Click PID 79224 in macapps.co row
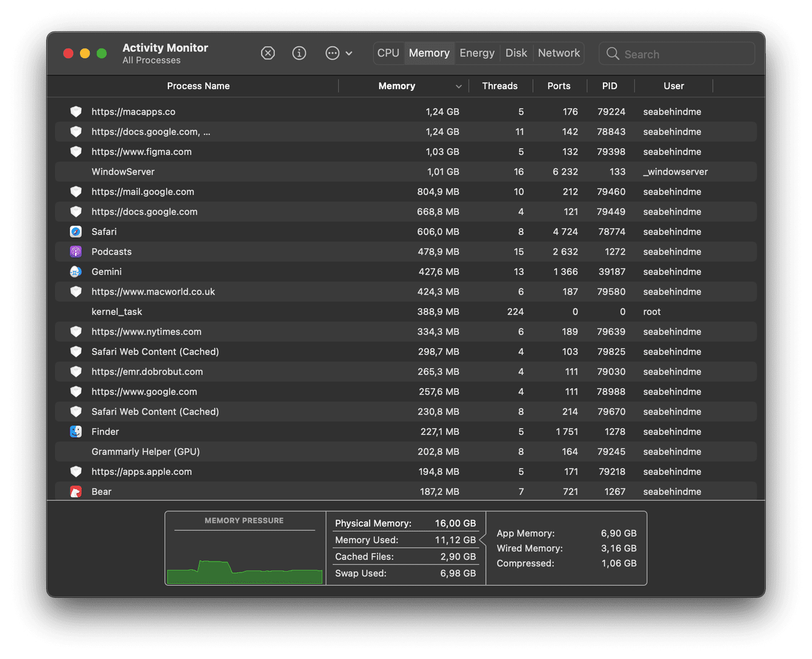812x659 pixels. (611, 112)
